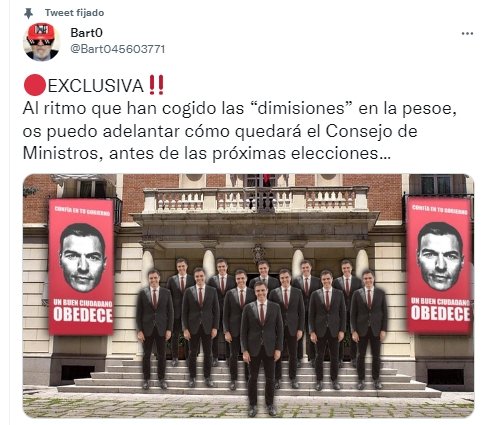Open the attached tweet image
The image size is (483, 425).
tap(248, 296)
